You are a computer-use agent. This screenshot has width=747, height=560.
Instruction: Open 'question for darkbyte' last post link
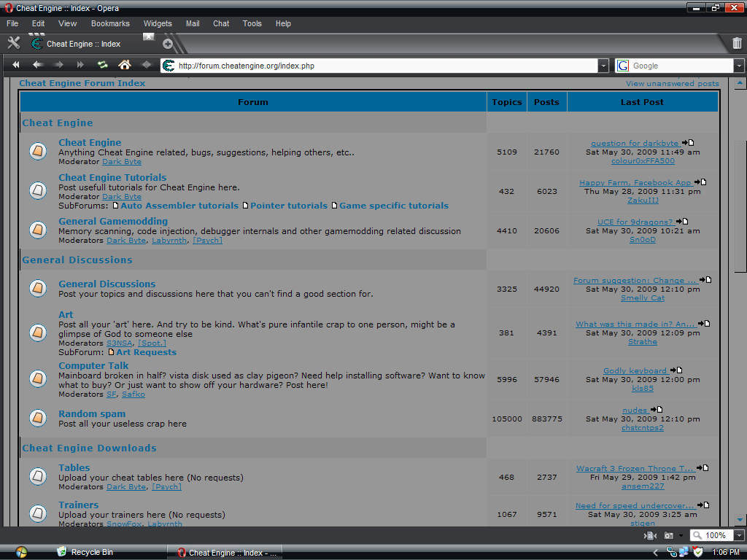point(635,144)
